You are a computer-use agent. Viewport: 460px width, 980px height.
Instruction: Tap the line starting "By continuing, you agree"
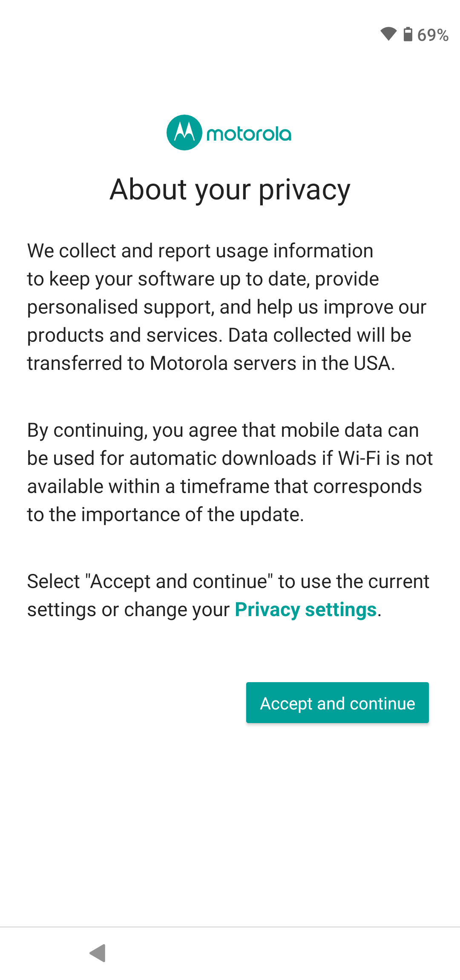pyautogui.click(x=223, y=430)
